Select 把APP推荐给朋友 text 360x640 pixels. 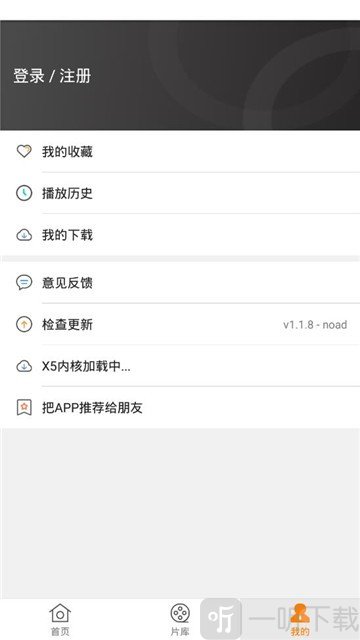click(x=92, y=408)
